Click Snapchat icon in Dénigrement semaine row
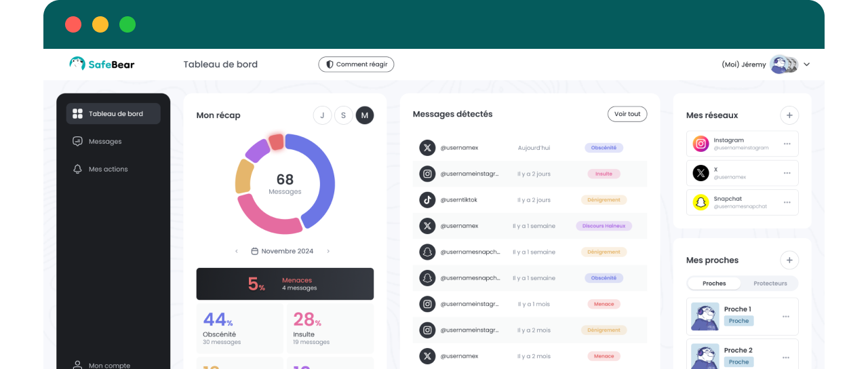The width and height of the screenshot is (868, 369). [427, 252]
